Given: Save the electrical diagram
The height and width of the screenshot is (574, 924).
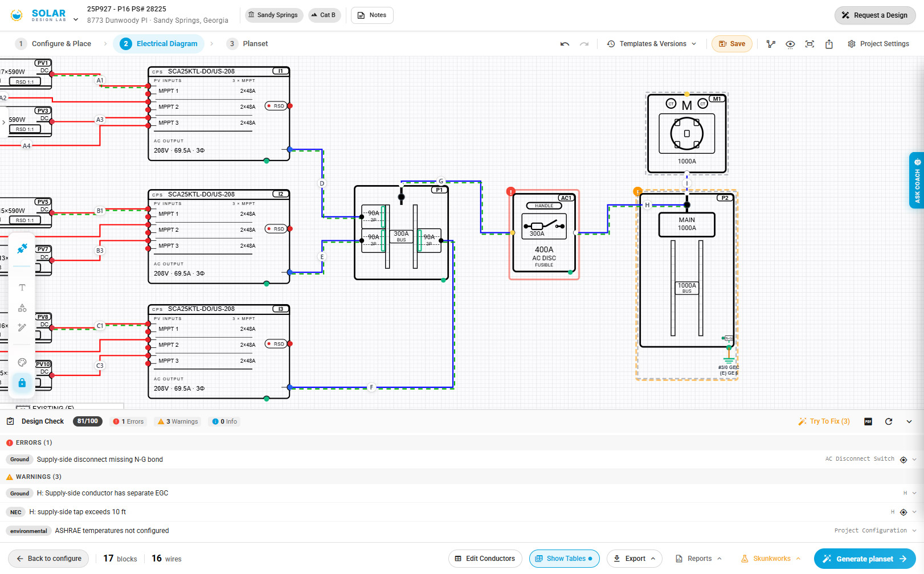Looking at the screenshot, I should tap(732, 44).
